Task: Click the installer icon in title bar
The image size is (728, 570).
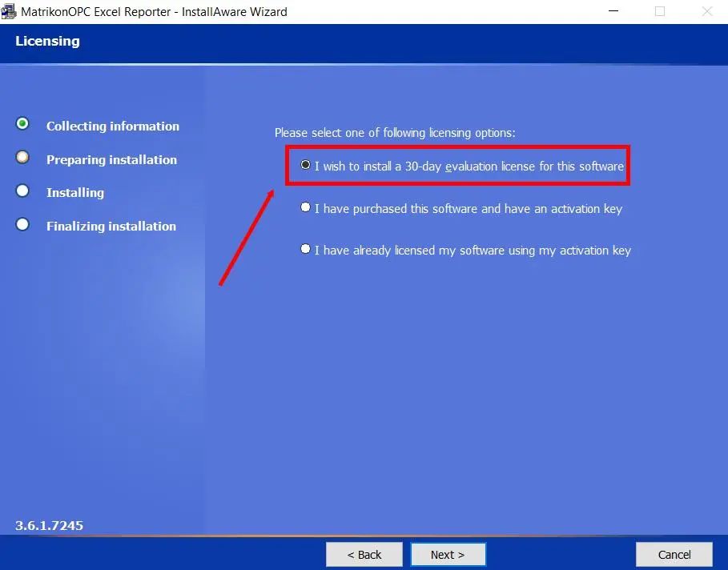Action: pos(9,11)
